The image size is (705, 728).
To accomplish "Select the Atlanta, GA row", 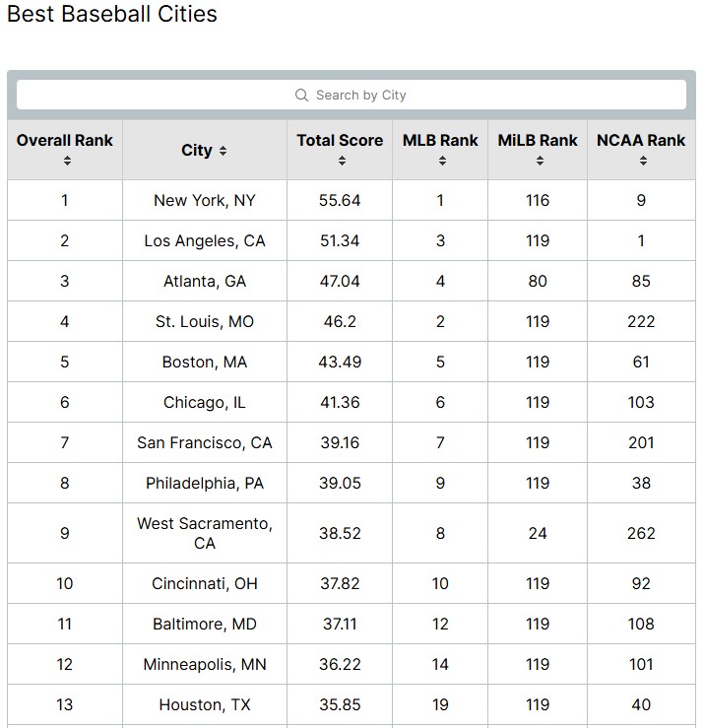I will 205,281.
